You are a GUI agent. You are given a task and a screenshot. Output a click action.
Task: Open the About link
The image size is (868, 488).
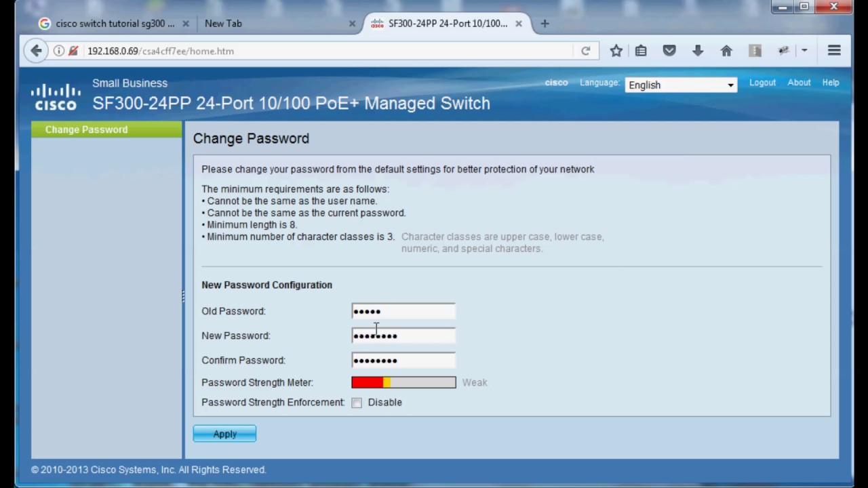point(799,82)
